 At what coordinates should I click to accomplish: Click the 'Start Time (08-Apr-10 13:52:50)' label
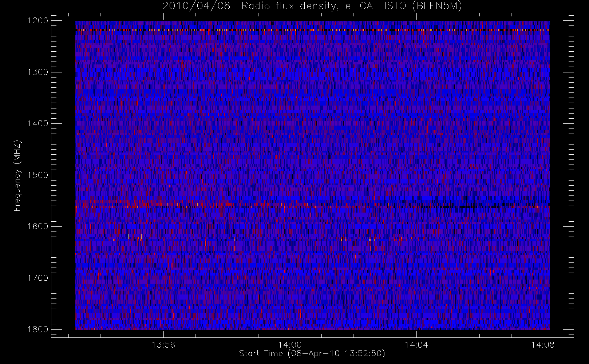(x=312, y=353)
